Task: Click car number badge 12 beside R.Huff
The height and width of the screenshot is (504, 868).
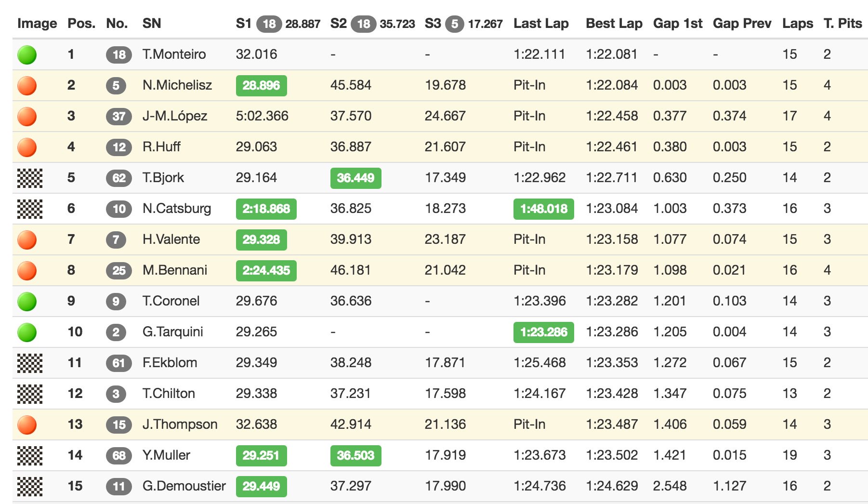Action: 119,147
